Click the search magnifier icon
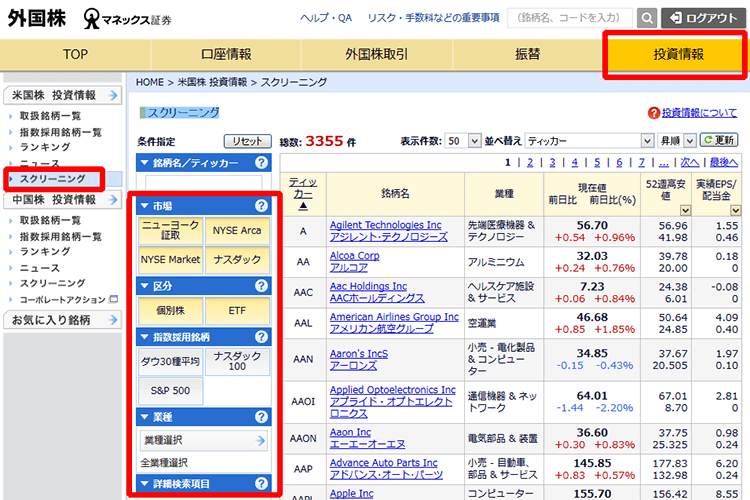Image resolution: width=750 pixels, height=500 pixels. [x=647, y=18]
